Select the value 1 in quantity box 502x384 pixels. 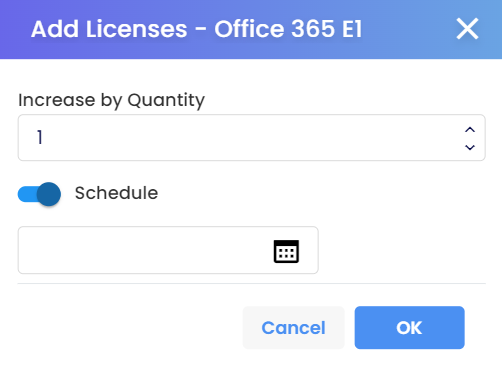point(40,137)
